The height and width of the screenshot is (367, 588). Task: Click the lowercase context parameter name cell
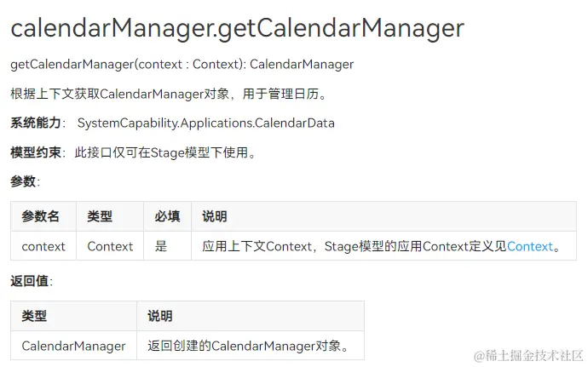point(43,246)
